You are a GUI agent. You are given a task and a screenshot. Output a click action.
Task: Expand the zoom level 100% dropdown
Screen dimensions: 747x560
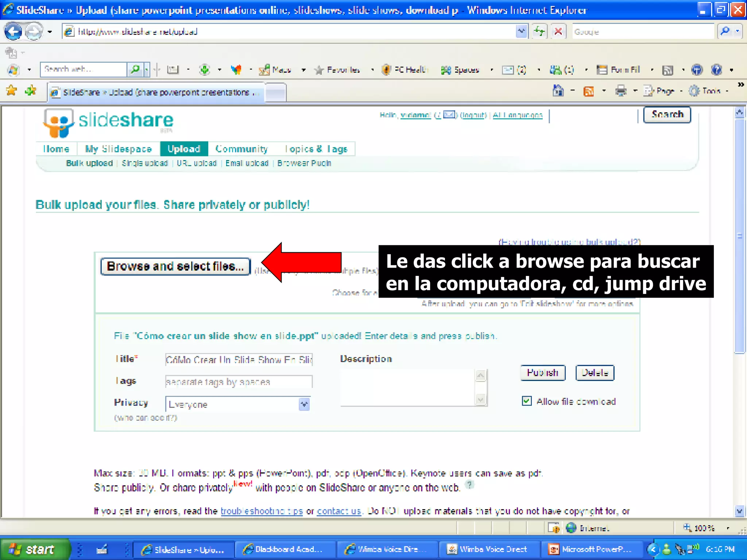pos(728,528)
